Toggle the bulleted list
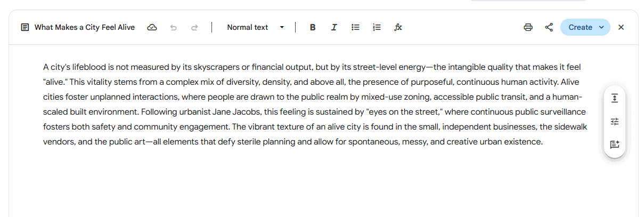This screenshot has height=217, width=644. click(x=355, y=27)
